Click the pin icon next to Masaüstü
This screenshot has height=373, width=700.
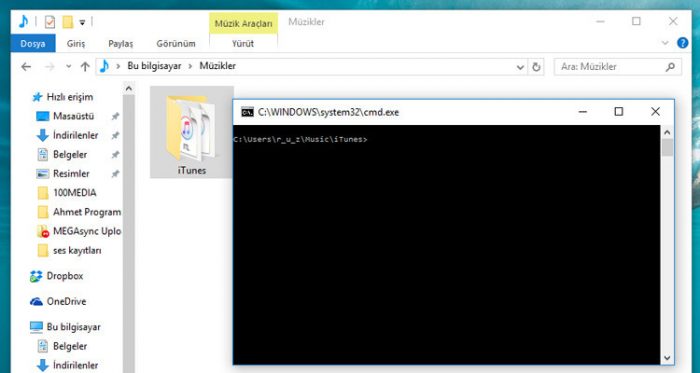(x=115, y=116)
